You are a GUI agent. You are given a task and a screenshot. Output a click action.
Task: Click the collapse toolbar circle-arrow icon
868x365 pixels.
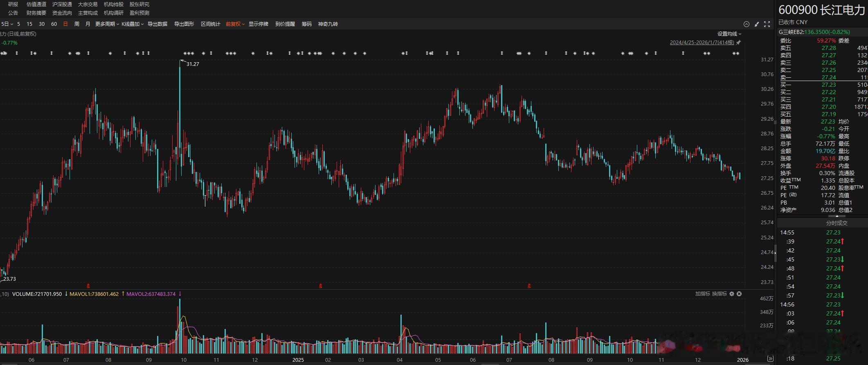[746, 24]
